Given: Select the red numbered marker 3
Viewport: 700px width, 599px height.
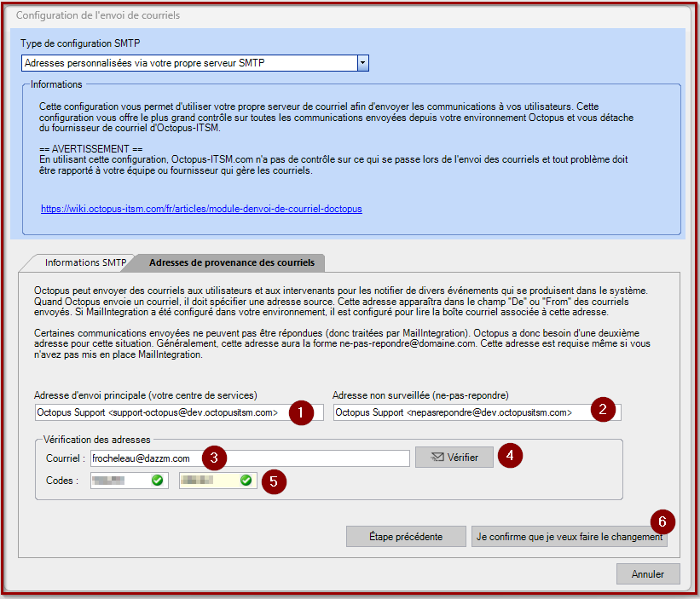Looking at the screenshot, I should tap(213, 458).
